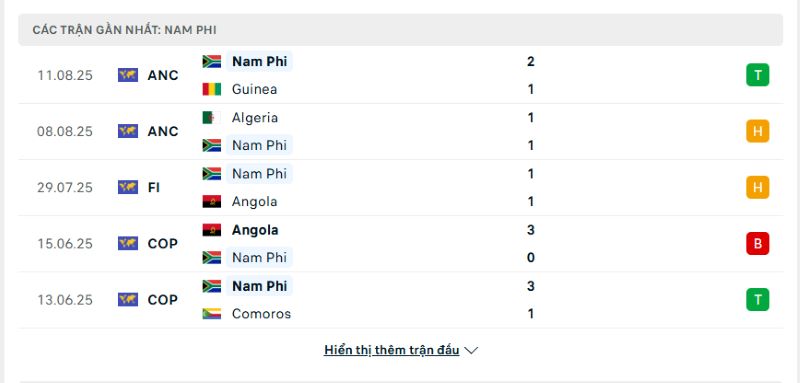Open Guinea team name link
The height and width of the screenshot is (383, 800).
255,89
